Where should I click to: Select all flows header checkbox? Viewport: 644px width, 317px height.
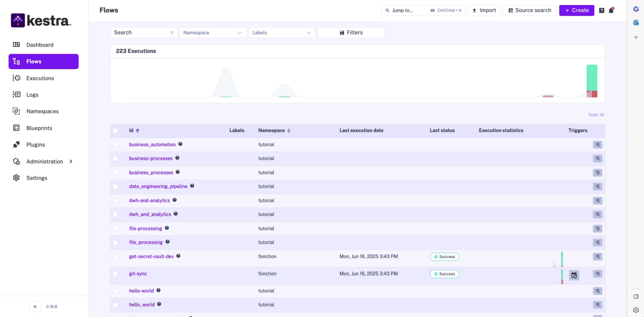pyautogui.click(x=115, y=131)
